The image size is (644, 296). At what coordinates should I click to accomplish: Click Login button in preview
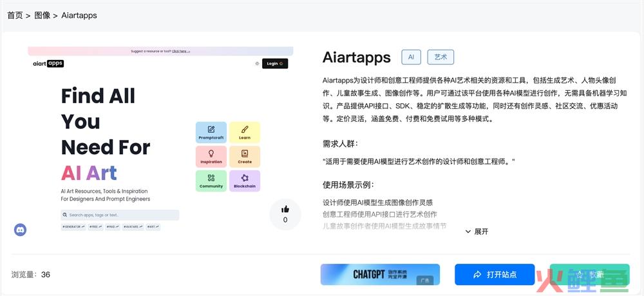pyautogui.click(x=275, y=63)
